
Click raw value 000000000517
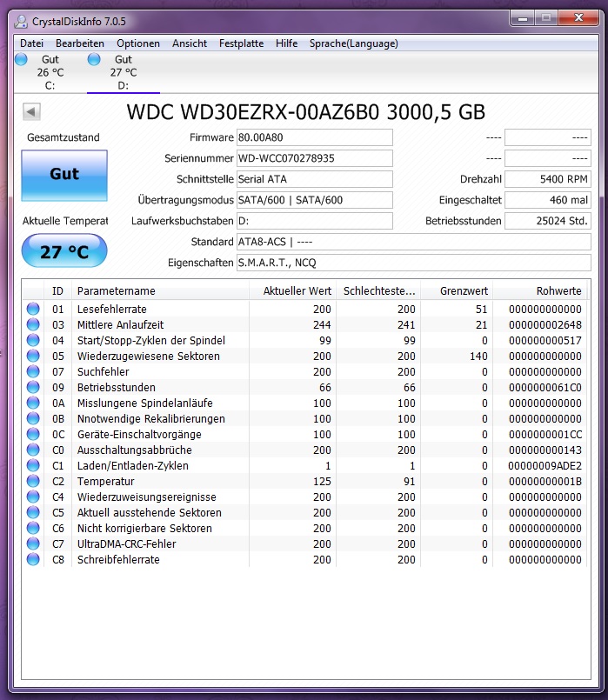click(545, 341)
